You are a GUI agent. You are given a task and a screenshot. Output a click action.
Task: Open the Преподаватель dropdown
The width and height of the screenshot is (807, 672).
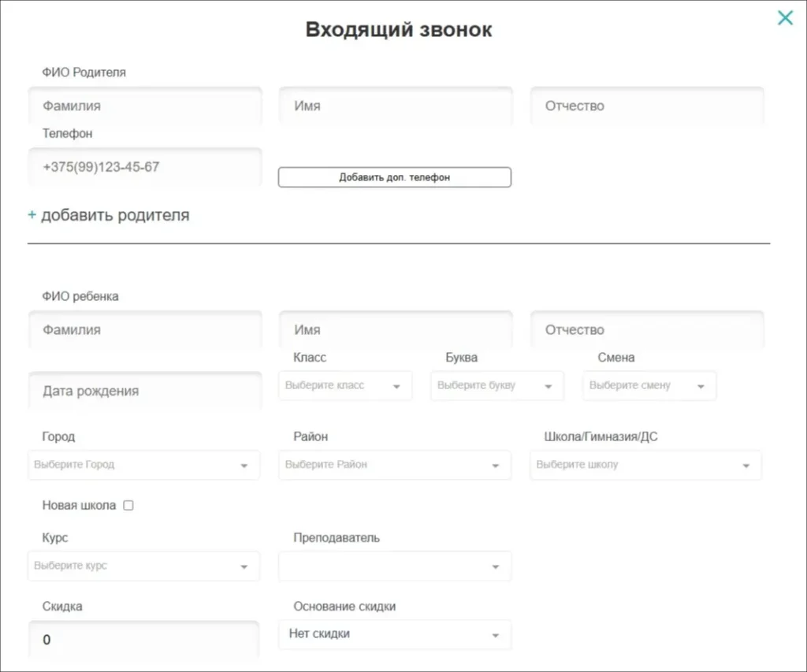point(494,566)
